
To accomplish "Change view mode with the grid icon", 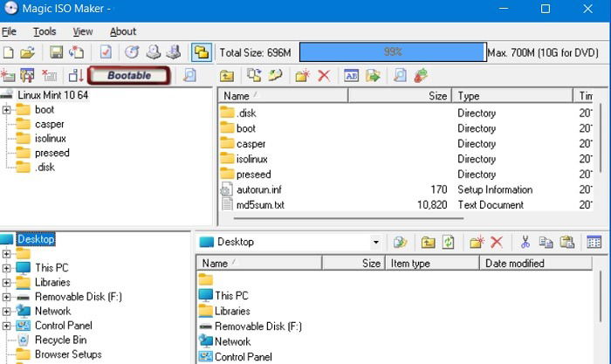I will coord(594,243).
